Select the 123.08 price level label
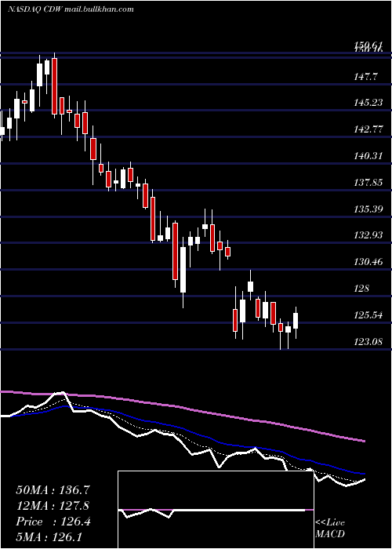The height and width of the screenshot is (549, 392). pyautogui.click(x=368, y=341)
